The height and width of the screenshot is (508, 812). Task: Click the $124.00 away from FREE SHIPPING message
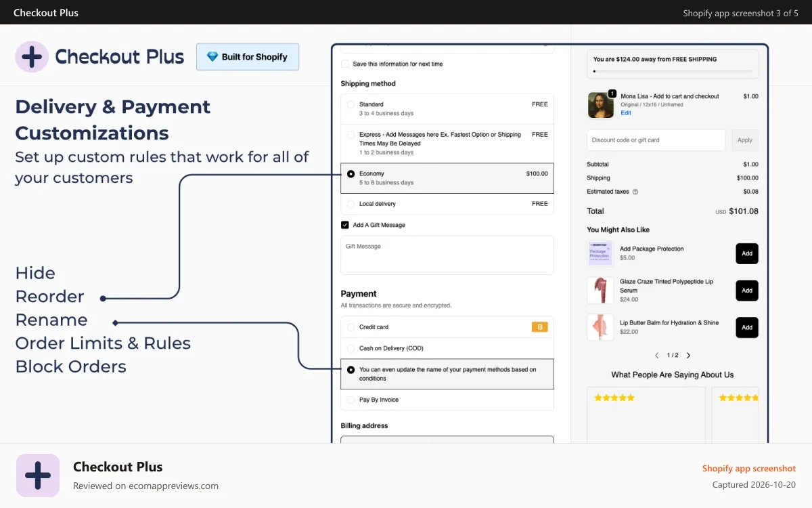(655, 60)
